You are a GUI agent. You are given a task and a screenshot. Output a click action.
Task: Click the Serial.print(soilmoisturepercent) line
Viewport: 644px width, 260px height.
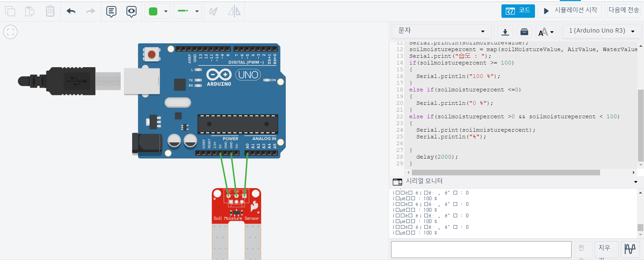476,130
